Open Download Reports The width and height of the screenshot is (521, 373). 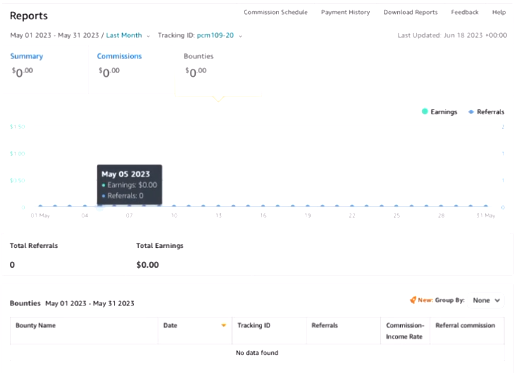coord(410,12)
